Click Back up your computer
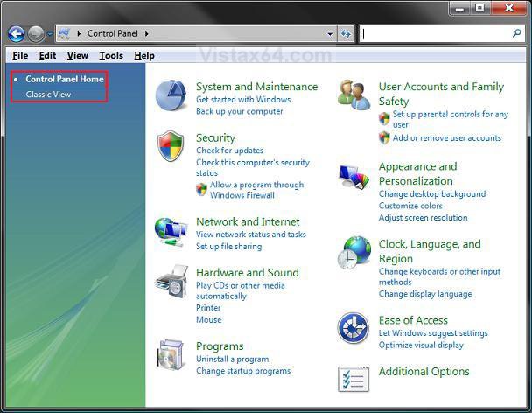This screenshot has height=413, width=532. [x=239, y=111]
